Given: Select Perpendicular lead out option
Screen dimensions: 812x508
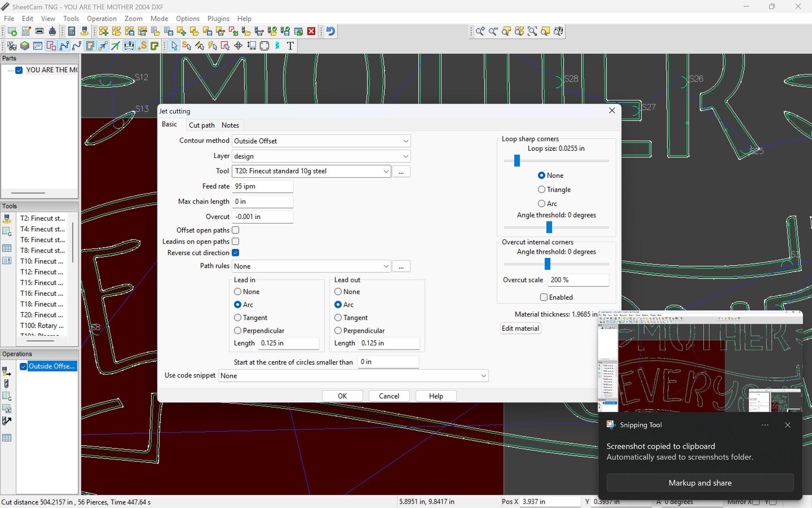Looking at the screenshot, I should click(x=338, y=331).
